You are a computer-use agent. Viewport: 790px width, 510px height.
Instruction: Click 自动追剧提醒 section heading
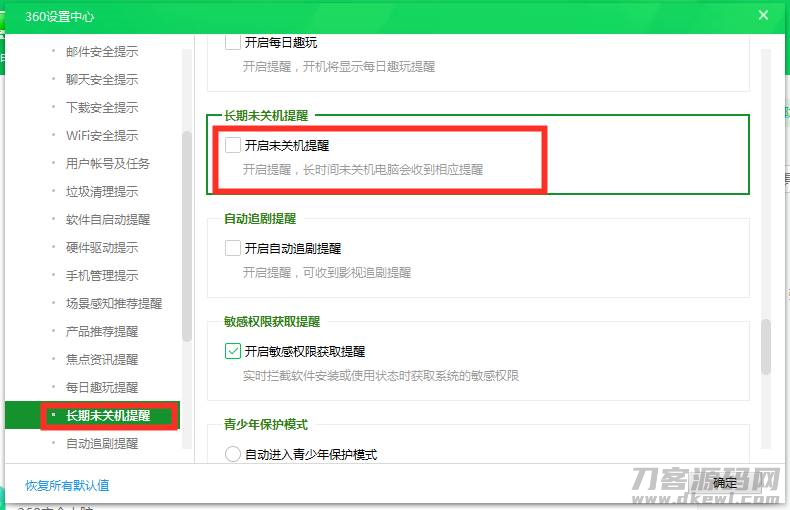point(260,219)
